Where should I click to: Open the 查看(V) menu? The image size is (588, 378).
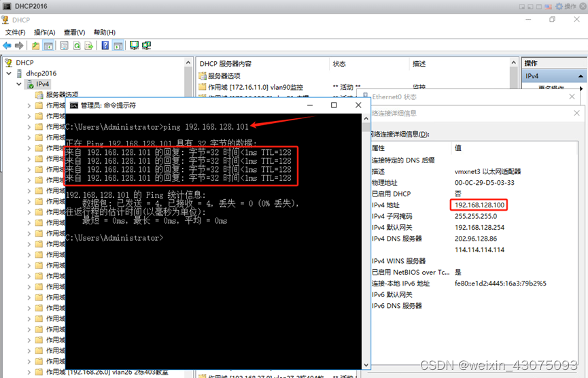pos(74,32)
